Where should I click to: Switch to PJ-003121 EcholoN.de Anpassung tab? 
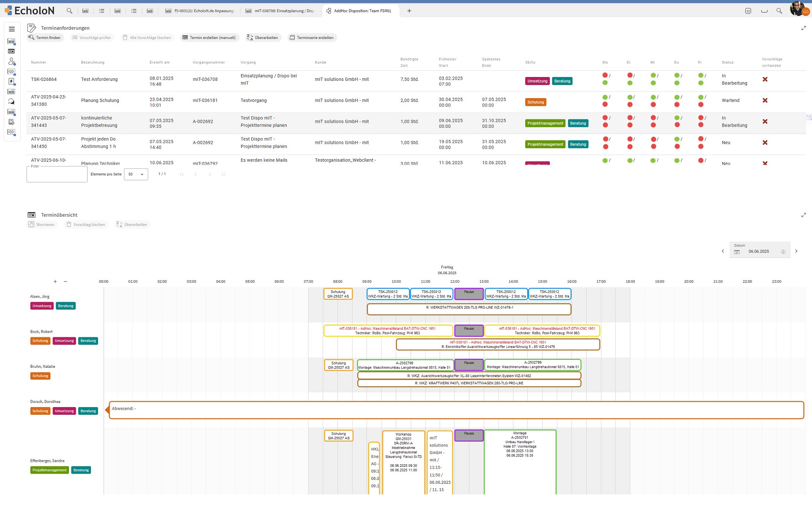[x=200, y=11]
